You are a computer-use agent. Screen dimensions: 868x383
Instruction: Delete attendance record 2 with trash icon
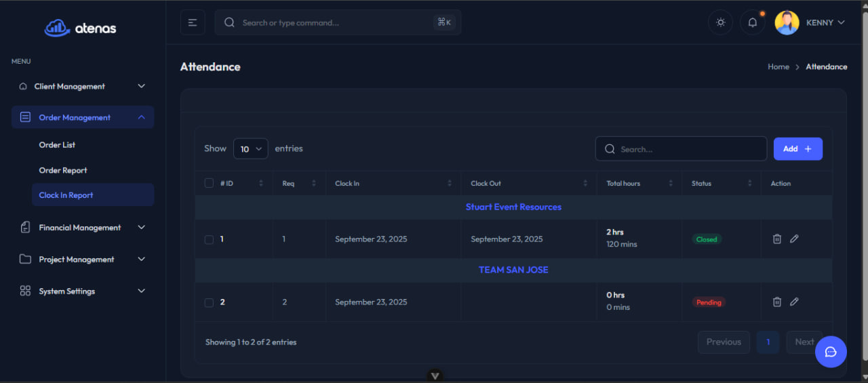(777, 302)
